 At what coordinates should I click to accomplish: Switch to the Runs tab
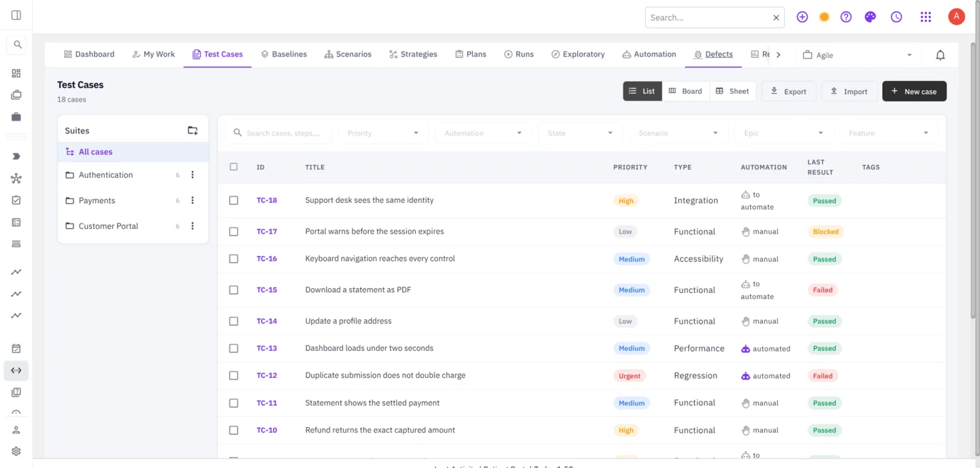(x=519, y=54)
